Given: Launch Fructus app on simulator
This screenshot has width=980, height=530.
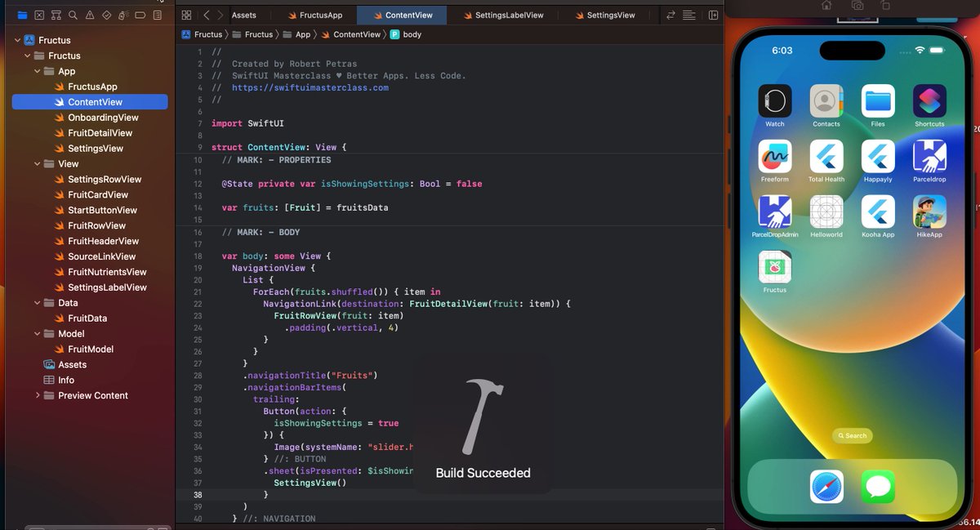Looking at the screenshot, I should click(775, 267).
